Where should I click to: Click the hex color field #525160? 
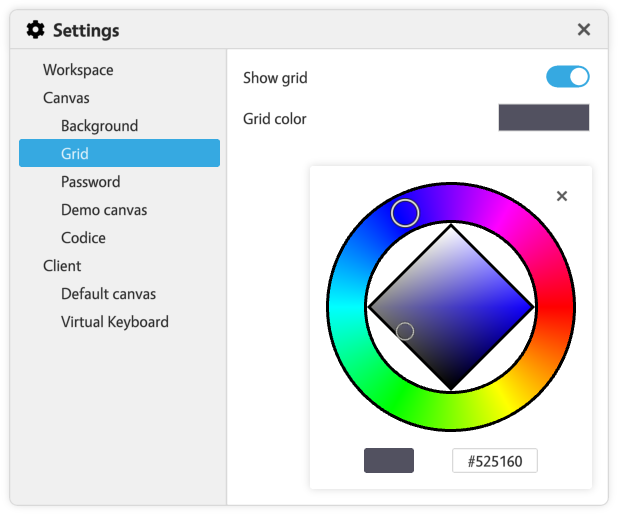pos(495,460)
